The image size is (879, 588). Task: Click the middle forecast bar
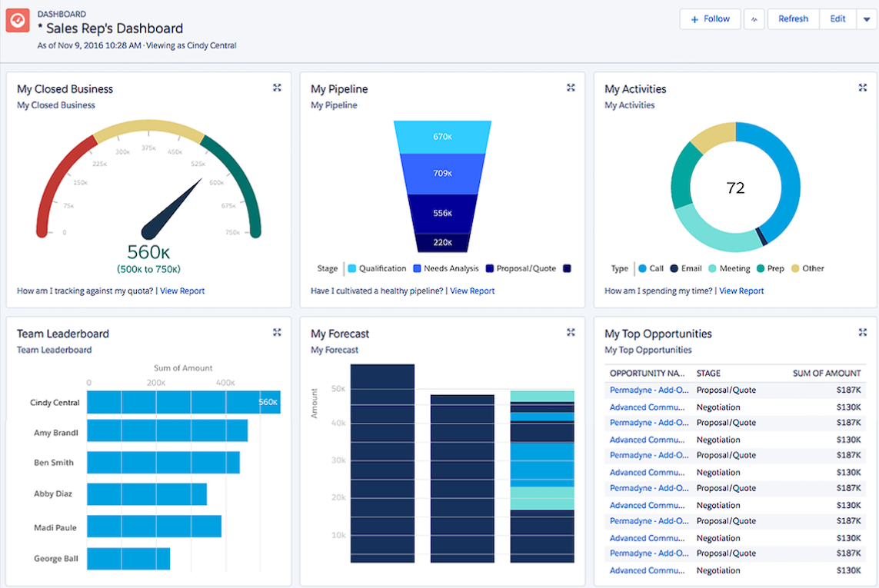coord(462,479)
